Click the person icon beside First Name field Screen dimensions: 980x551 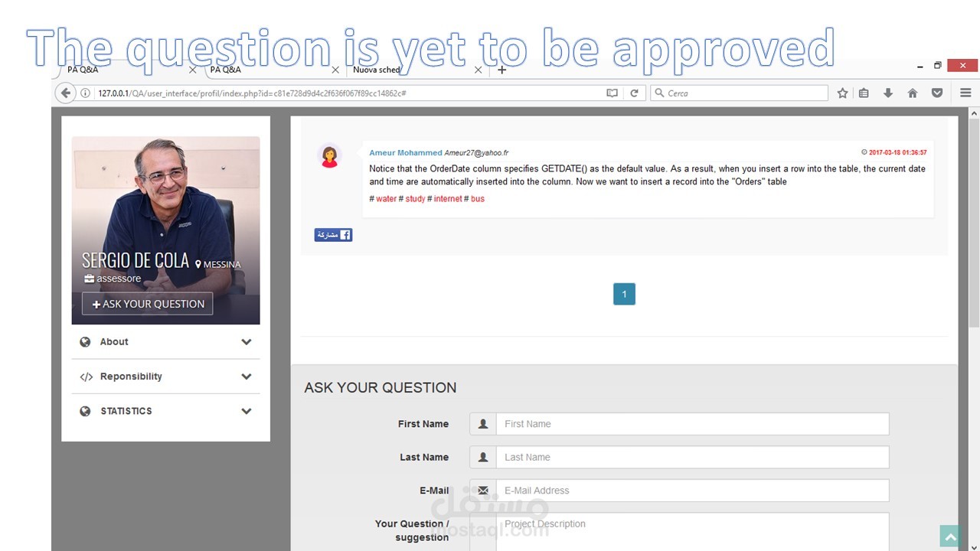tap(483, 424)
